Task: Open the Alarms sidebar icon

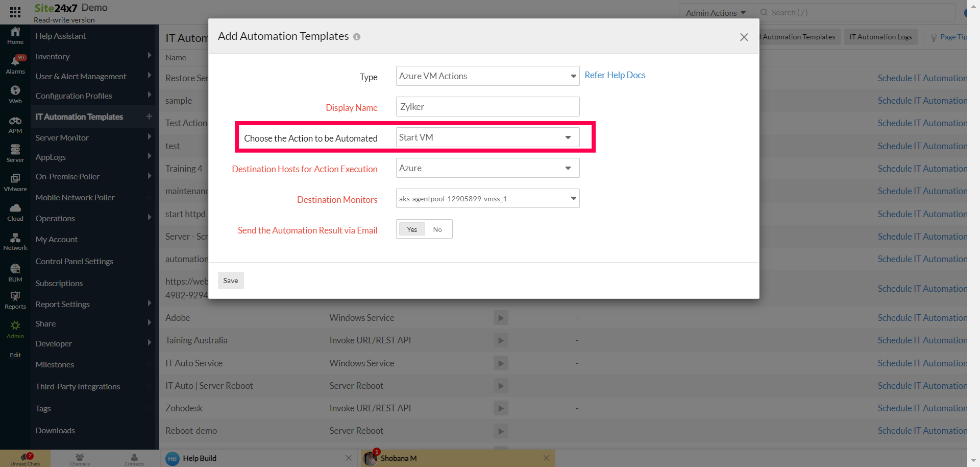Action: (15, 62)
